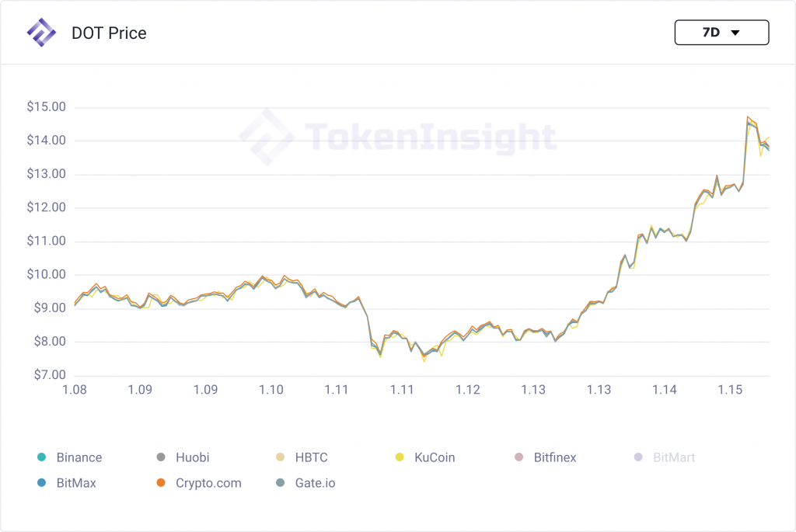Click the $15.00 y-axis label
796x532 pixels.
(47, 106)
